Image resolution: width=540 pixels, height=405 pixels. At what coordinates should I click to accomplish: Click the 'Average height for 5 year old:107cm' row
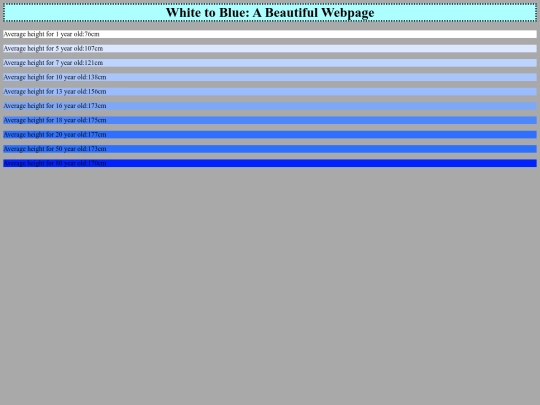[x=270, y=49]
